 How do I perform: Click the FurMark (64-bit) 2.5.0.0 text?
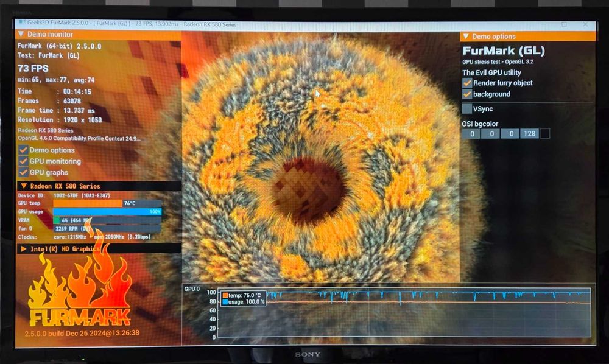pos(60,46)
